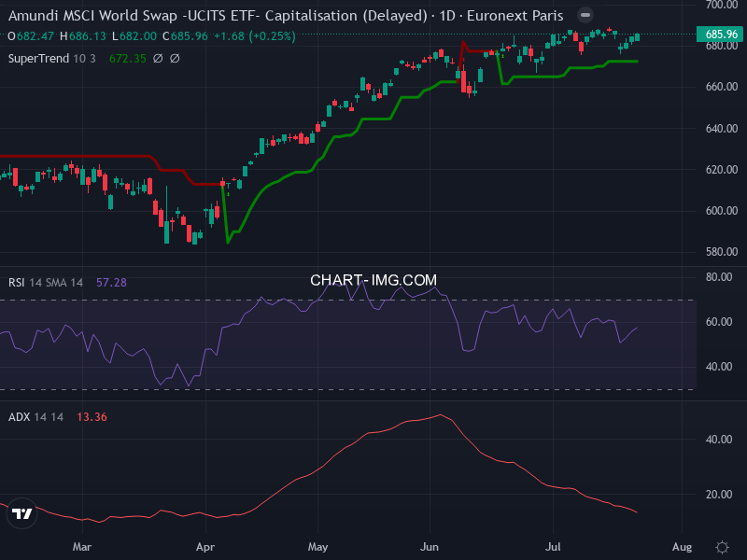747x560 pixels.
Task: Click the Jul label on time axis
Action: 553,547
